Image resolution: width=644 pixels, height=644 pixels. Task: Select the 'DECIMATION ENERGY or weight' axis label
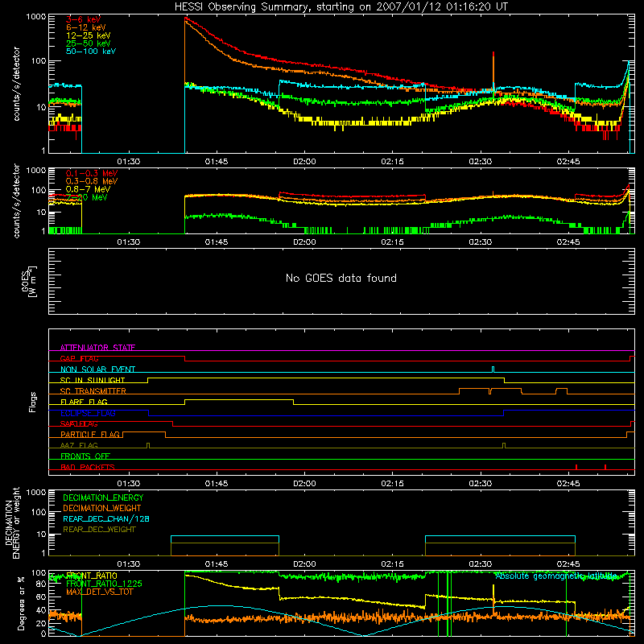(13, 522)
